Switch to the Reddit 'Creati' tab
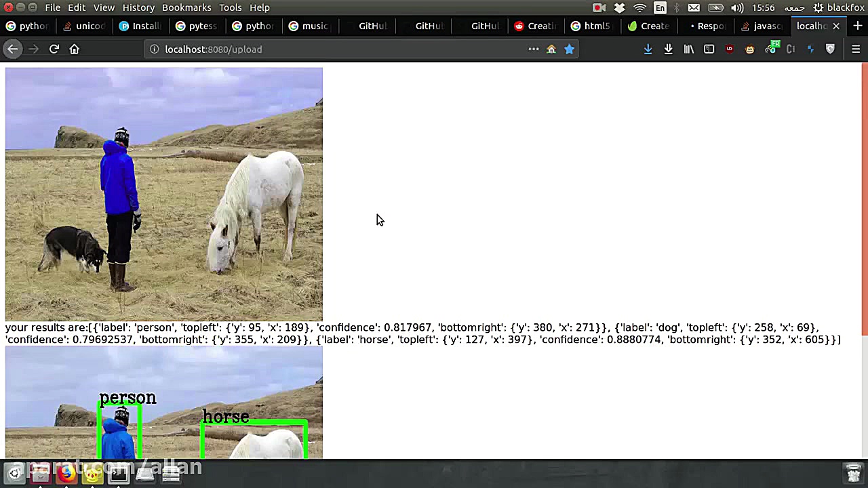Screen dimensions: 868x488 pyautogui.click(x=534, y=26)
